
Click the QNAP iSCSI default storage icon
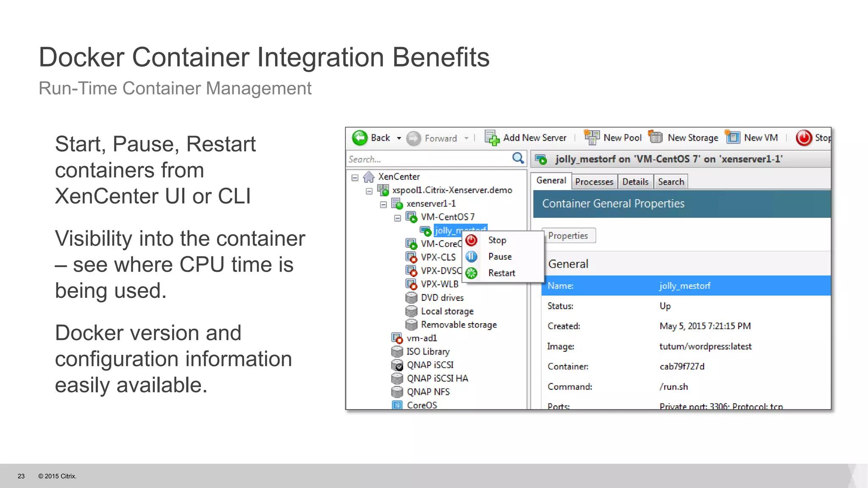[x=397, y=365]
